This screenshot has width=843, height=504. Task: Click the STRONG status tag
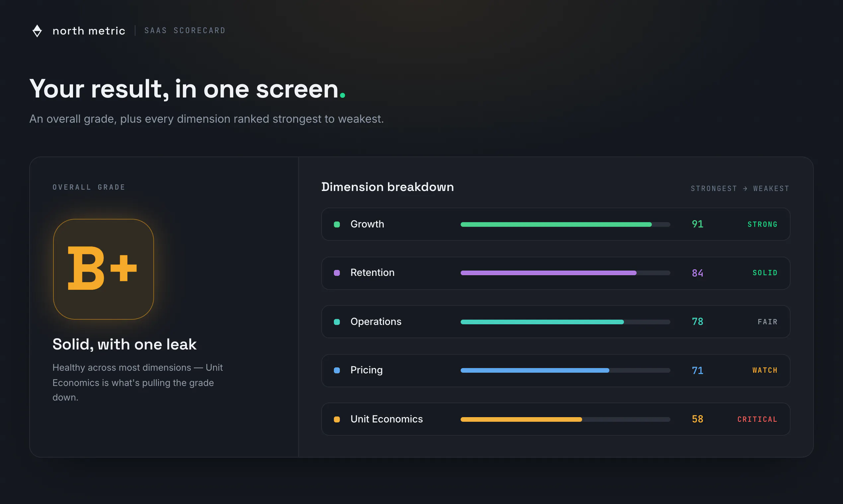(x=763, y=224)
